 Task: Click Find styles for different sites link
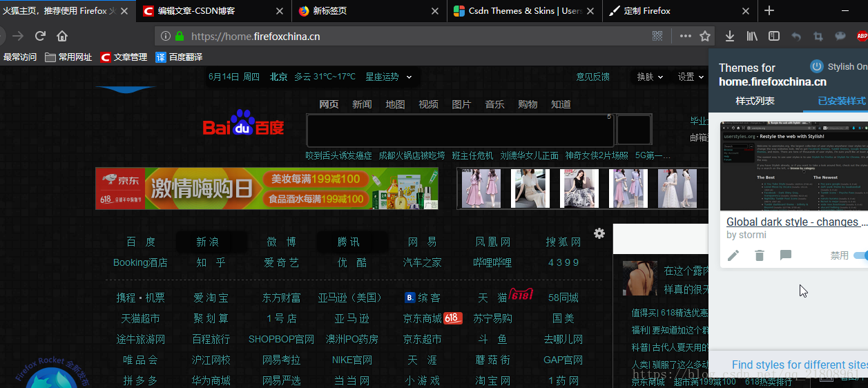tap(800, 365)
